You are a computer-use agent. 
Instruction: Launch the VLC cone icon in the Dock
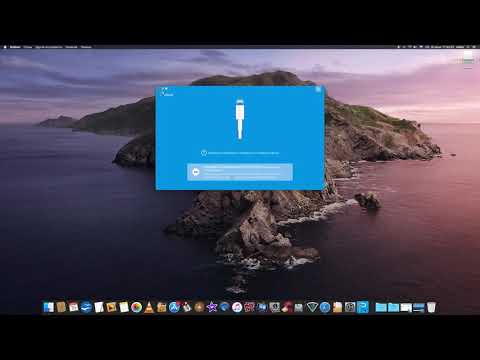tap(149, 307)
